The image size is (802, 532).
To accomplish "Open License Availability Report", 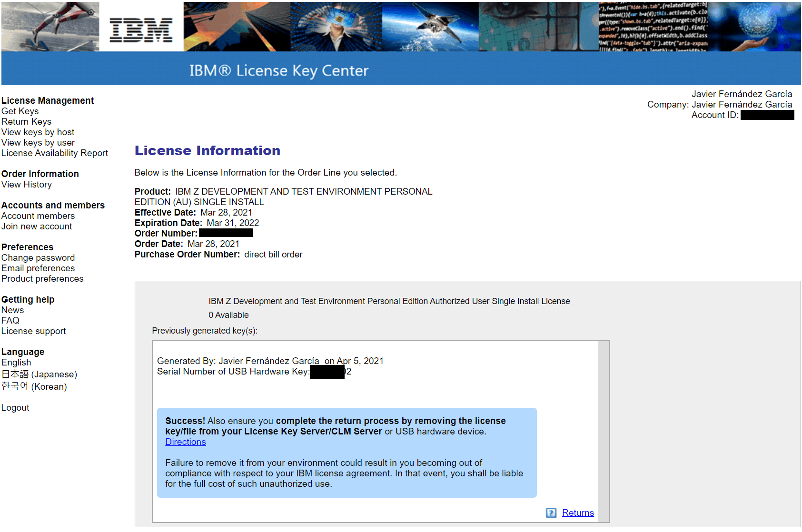I will click(54, 153).
